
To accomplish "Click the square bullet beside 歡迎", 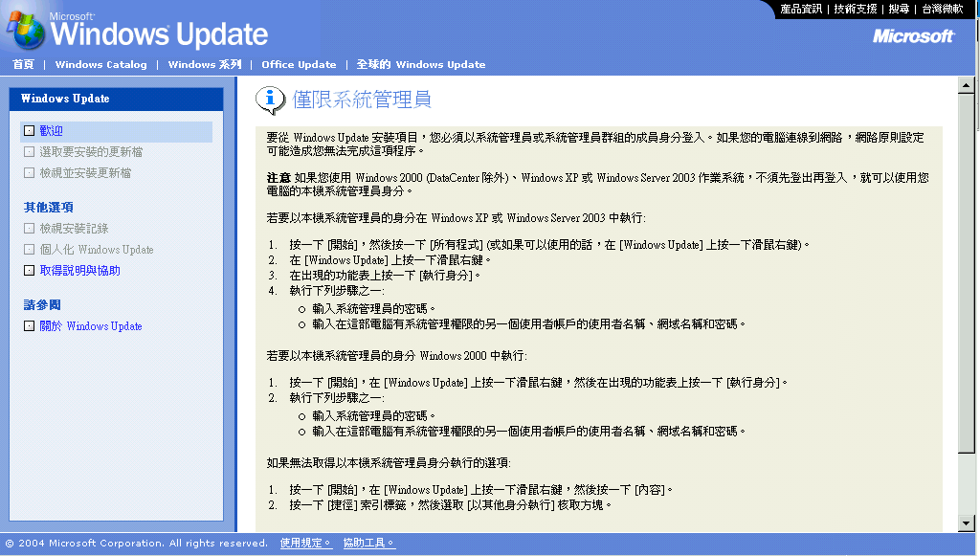I will pos(29,130).
